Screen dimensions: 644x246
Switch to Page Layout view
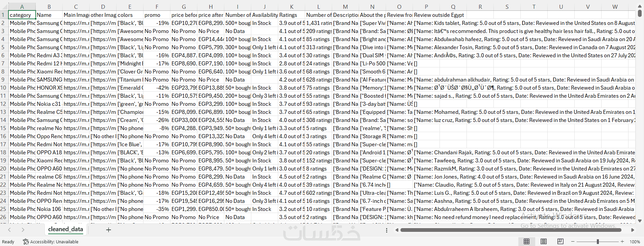pyautogui.click(x=543, y=241)
